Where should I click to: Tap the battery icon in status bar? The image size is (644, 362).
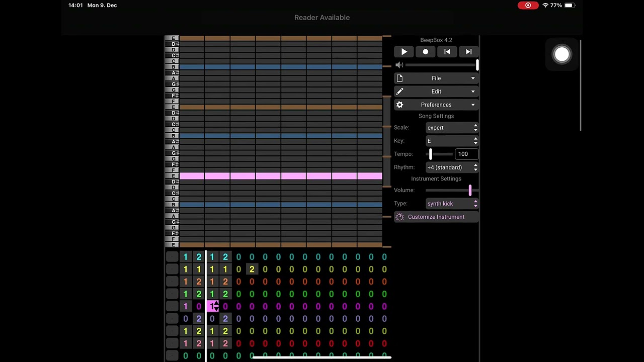tap(569, 5)
